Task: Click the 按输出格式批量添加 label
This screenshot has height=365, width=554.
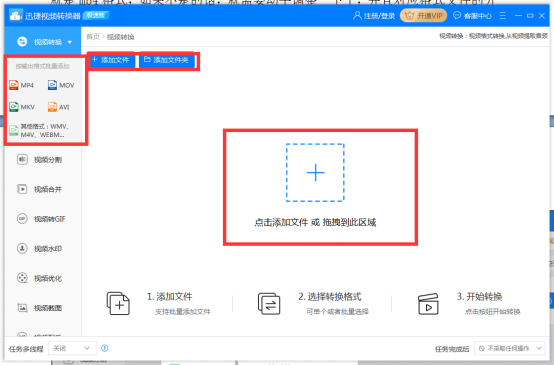Action: pos(42,66)
